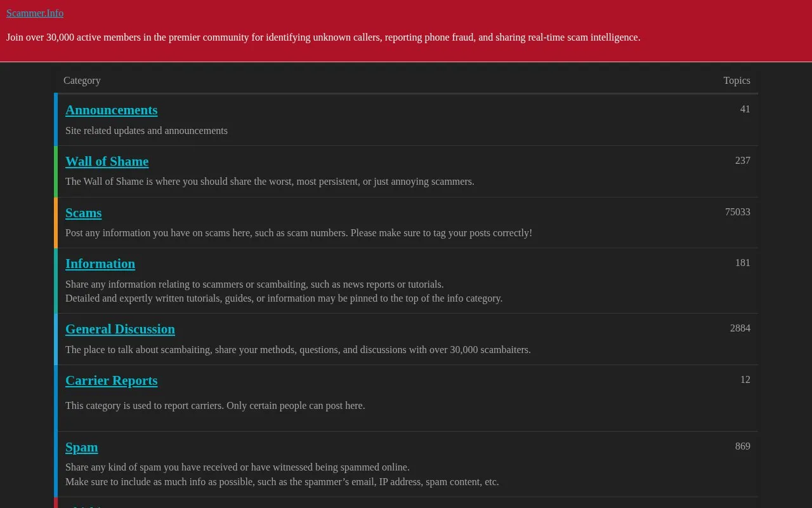Select the Information topic count 181
The image size is (812, 508).
point(742,263)
